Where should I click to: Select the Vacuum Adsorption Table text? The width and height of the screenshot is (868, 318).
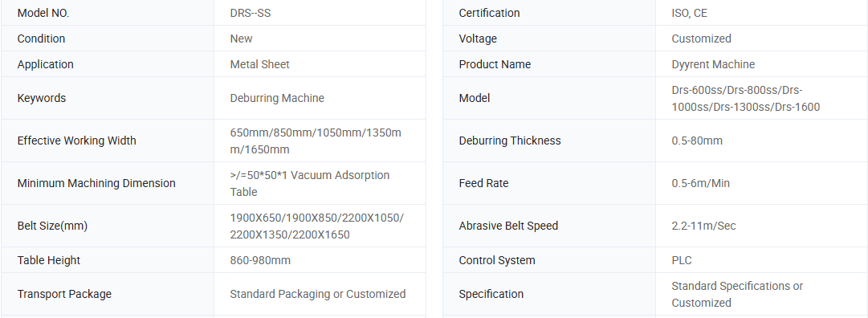[310, 183]
